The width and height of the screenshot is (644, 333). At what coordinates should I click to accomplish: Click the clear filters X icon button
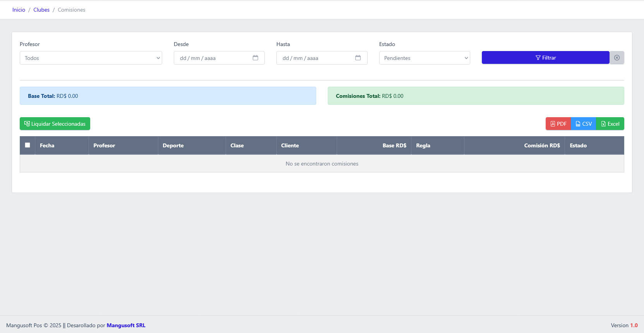[x=617, y=58]
